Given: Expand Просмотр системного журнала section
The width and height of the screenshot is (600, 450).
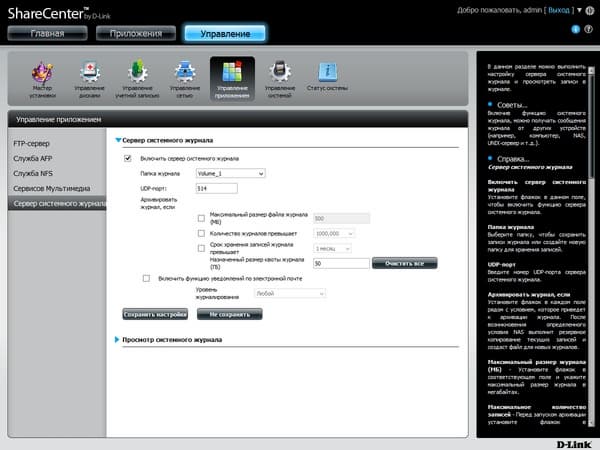Looking at the screenshot, I should [x=117, y=339].
